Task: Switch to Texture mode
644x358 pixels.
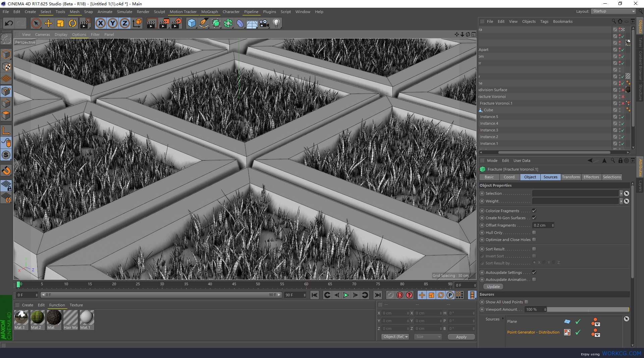Action: click(x=6, y=67)
